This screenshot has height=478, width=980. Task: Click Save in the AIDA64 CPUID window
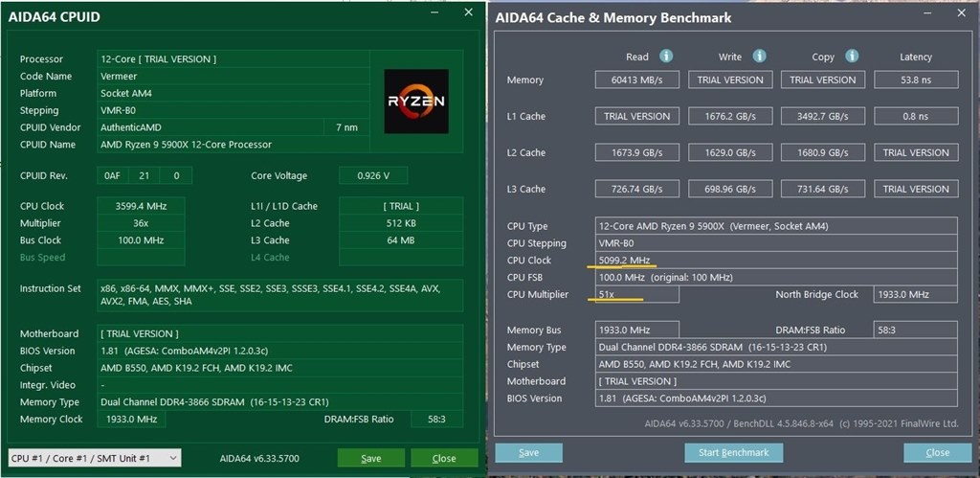tap(371, 458)
